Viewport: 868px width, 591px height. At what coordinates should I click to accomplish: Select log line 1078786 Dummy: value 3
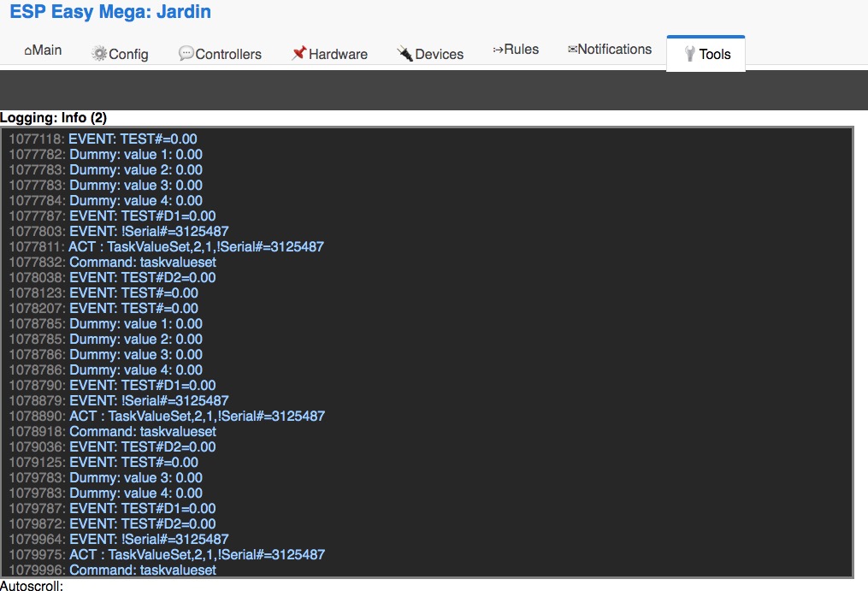(106, 354)
